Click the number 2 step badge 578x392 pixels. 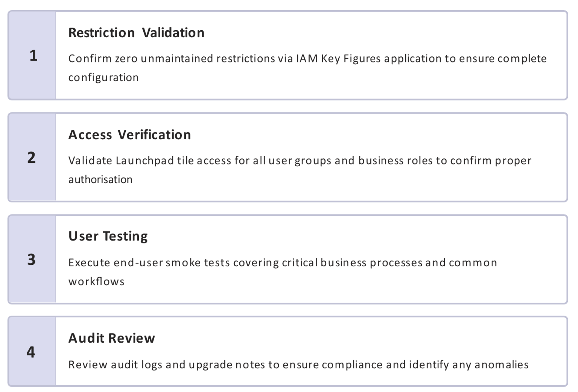coord(32,157)
